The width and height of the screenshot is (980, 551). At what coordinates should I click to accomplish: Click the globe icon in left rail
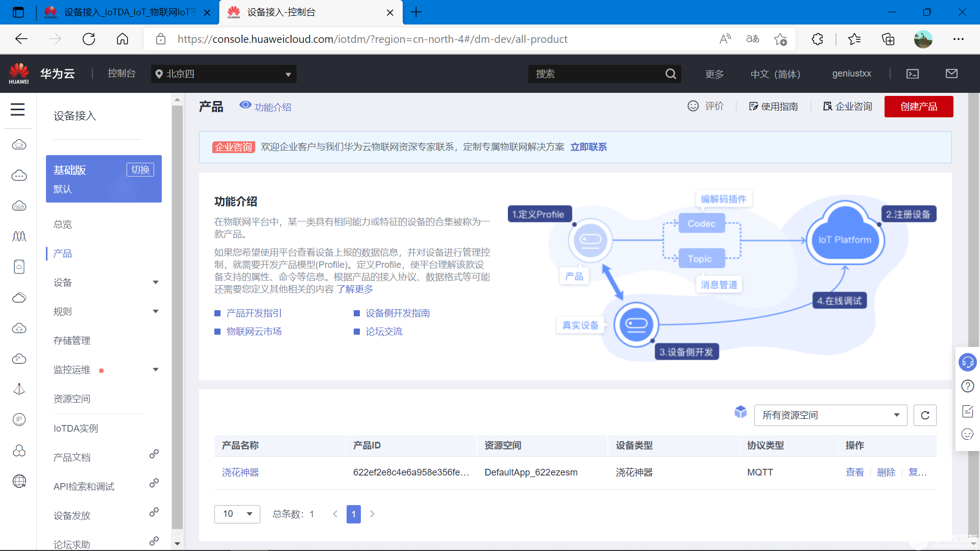(x=19, y=481)
